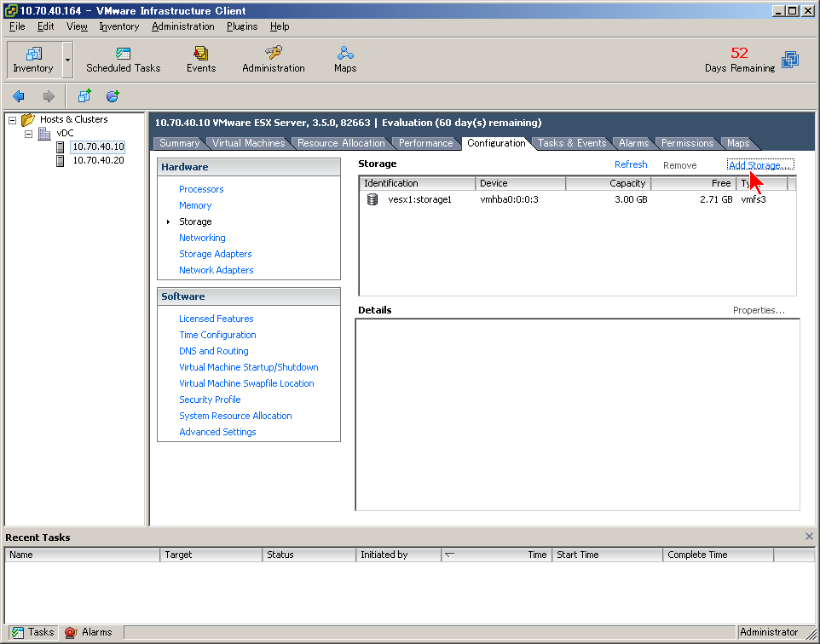Click the New Virtual Machine toolbar icon
This screenshot has height=644, width=820.
coord(84,96)
